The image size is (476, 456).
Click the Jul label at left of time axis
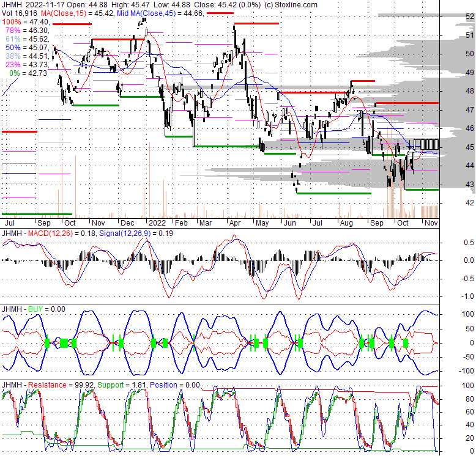pos(9,223)
